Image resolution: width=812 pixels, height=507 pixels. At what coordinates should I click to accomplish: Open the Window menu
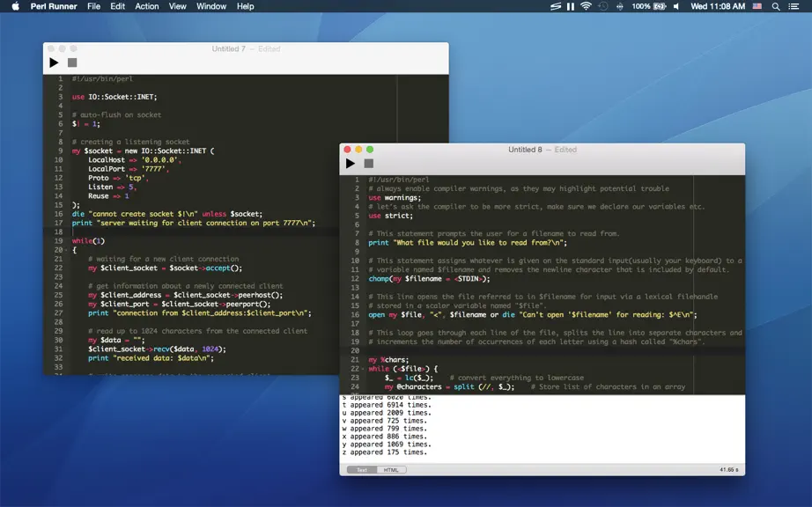[x=211, y=6]
